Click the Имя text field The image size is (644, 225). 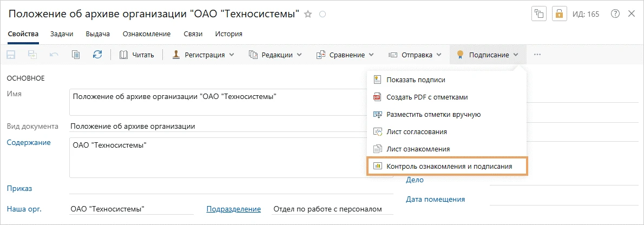[216, 102]
